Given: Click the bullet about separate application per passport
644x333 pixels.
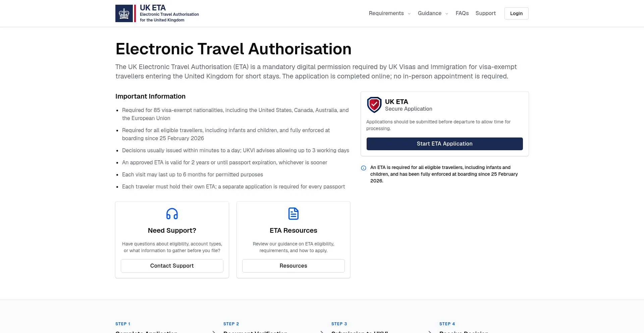Looking at the screenshot, I should click(x=233, y=187).
